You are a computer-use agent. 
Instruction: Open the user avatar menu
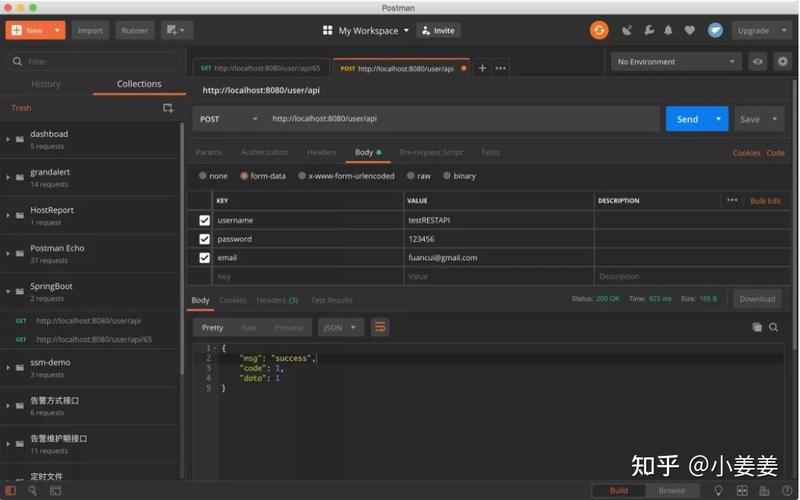pos(715,30)
